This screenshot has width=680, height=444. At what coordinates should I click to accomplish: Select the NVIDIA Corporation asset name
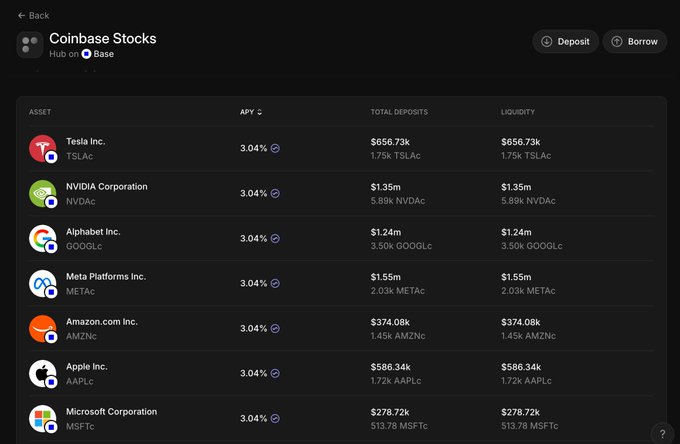pyautogui.click(x=107, y=186)
